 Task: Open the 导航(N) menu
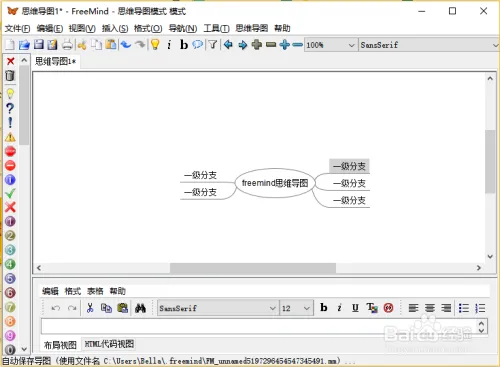(x=183, y=28)
